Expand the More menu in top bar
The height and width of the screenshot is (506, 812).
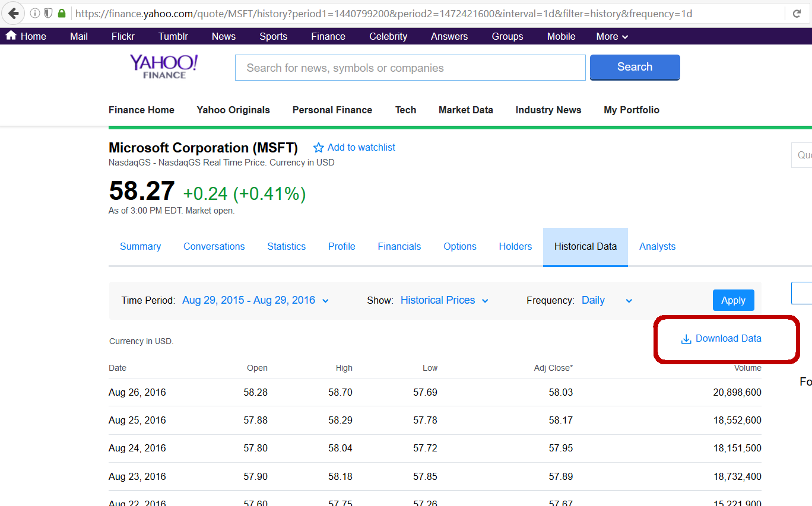[612, 36]
